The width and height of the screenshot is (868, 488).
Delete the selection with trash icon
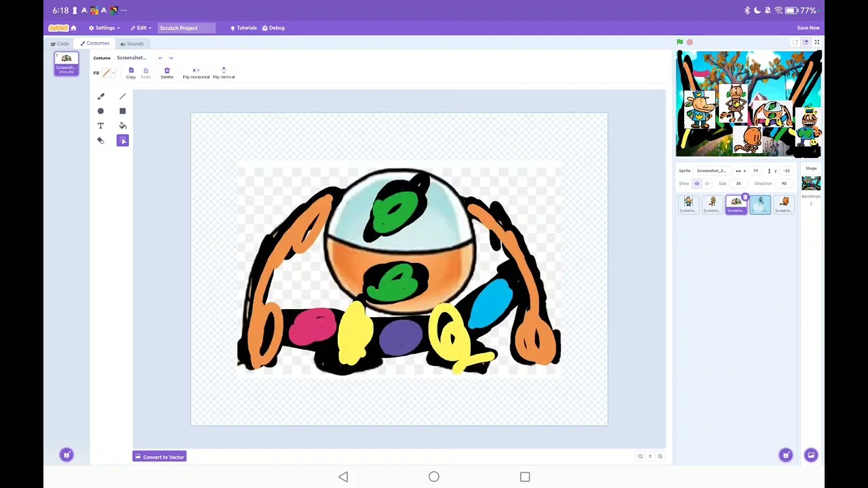pyautogui.click(x=167, y=73)
